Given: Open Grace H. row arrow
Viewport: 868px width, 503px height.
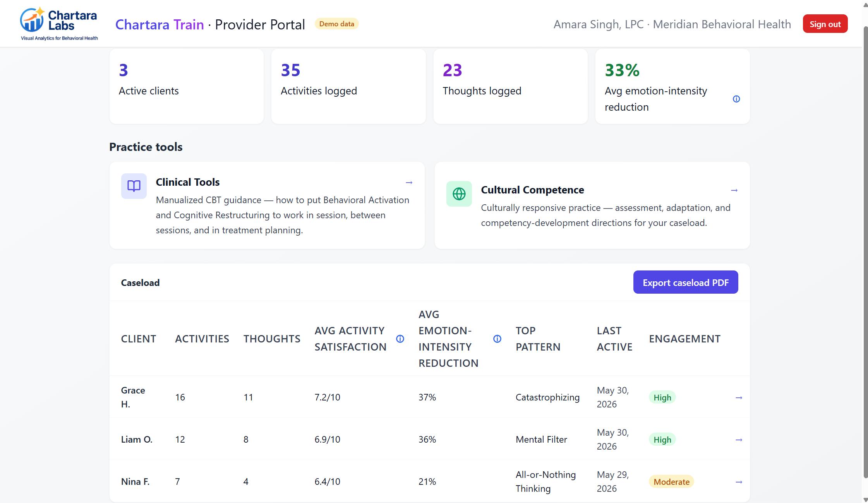Looking at the screenshot, I should pos(739,398).
